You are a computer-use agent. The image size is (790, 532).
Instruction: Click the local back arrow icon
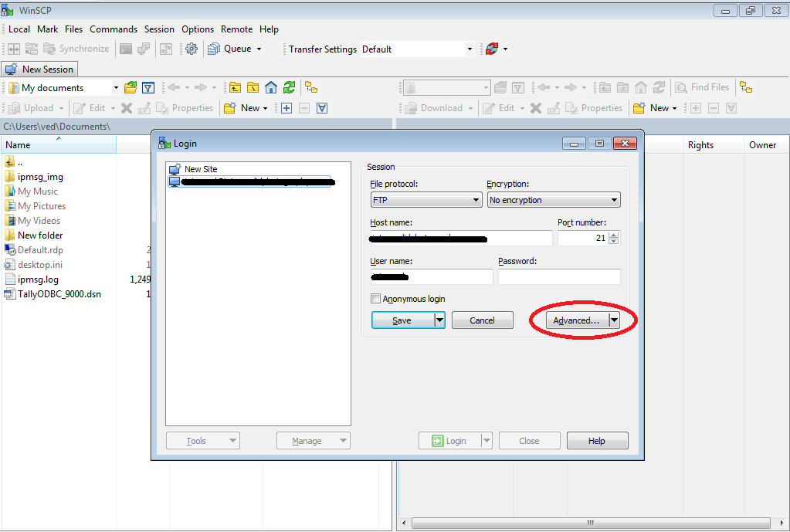(174, 88)
